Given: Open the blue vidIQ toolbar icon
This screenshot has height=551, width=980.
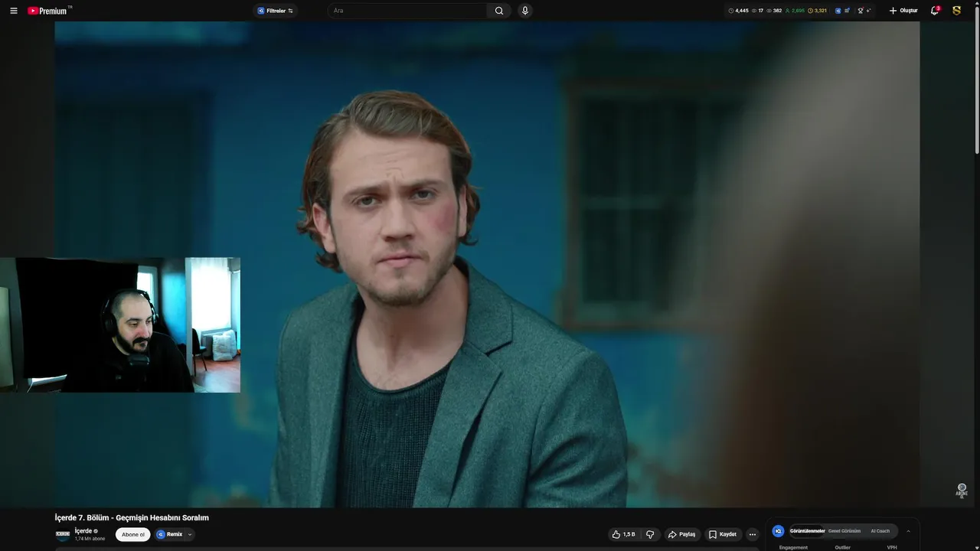Looking at the screenshot, I should 838,11.
